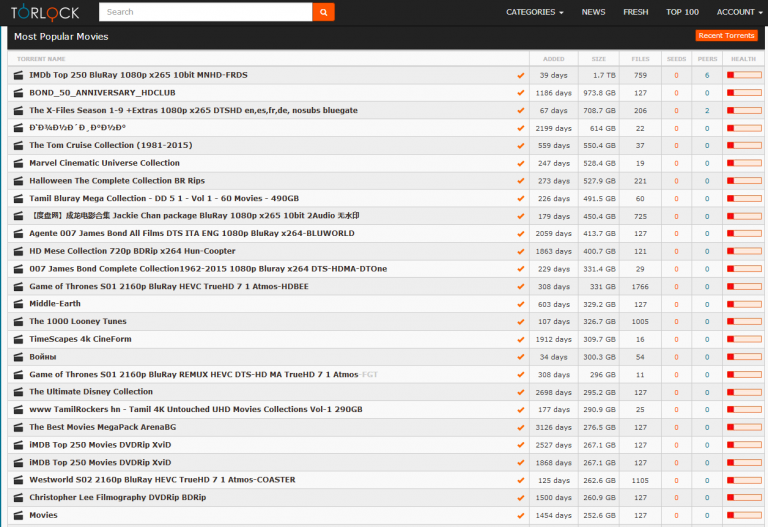The height and width of the screenshot is (527, 768).
Task: Click the movie icon for Marvel Cinematic Universe Collection
Action: click(18, 163)
